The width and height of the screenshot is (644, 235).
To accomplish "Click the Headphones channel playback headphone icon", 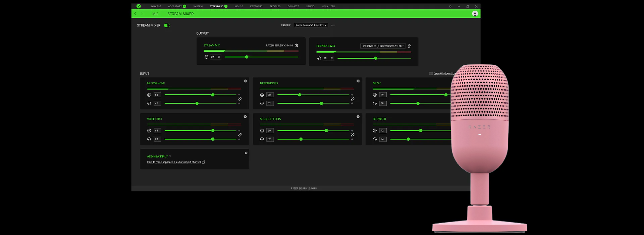I will pyautogui.click(x=262, y=103).
